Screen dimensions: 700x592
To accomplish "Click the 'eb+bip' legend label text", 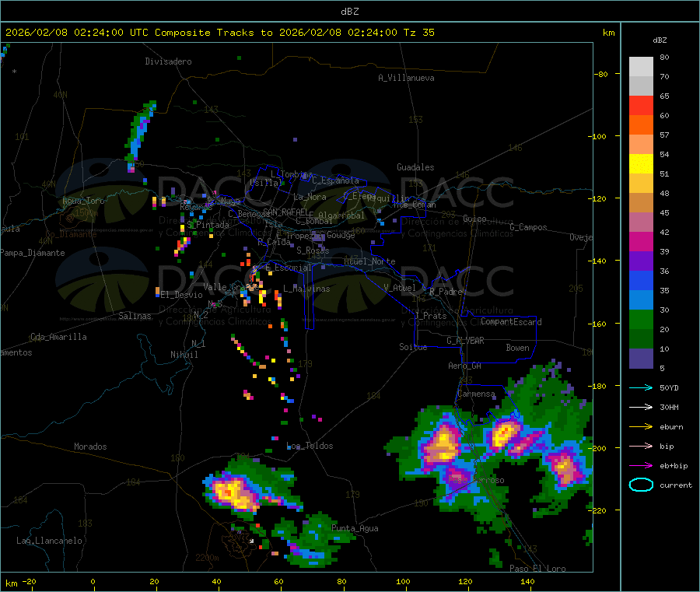I will 674,466.
